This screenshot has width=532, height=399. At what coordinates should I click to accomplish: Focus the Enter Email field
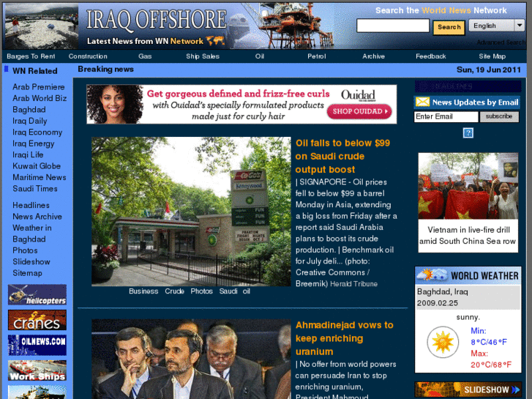(446, 116)
